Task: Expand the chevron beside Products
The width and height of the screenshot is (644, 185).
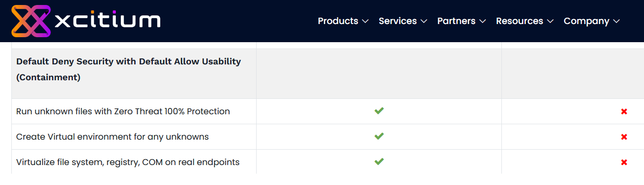Action: [x=366, y=21]
